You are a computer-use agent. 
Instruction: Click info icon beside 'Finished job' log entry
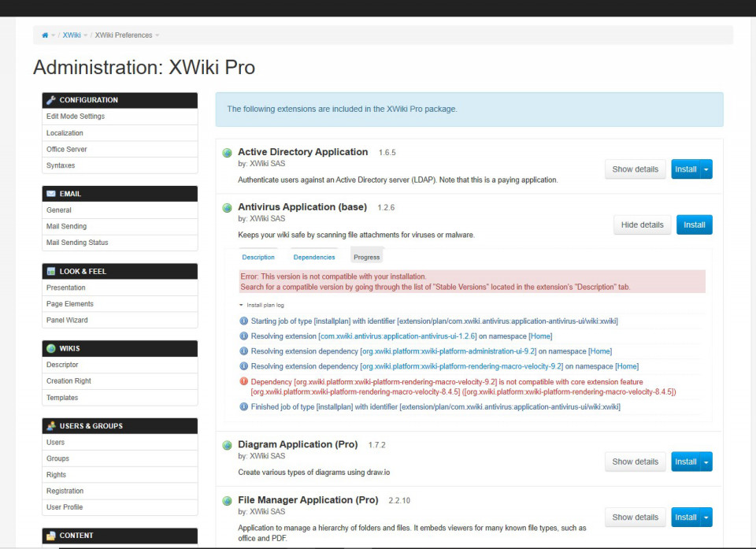[x=244, y=406]
